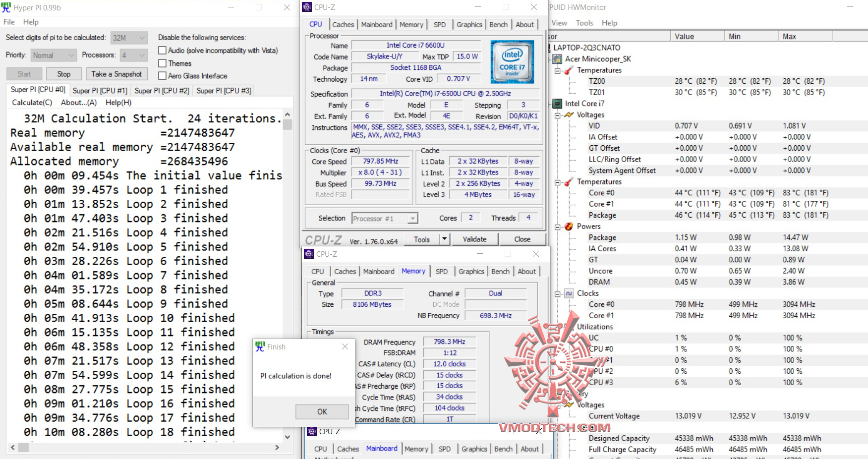
Task: Click the Clocks section icon in HWMonitor
Action: (x=568, y=293)
